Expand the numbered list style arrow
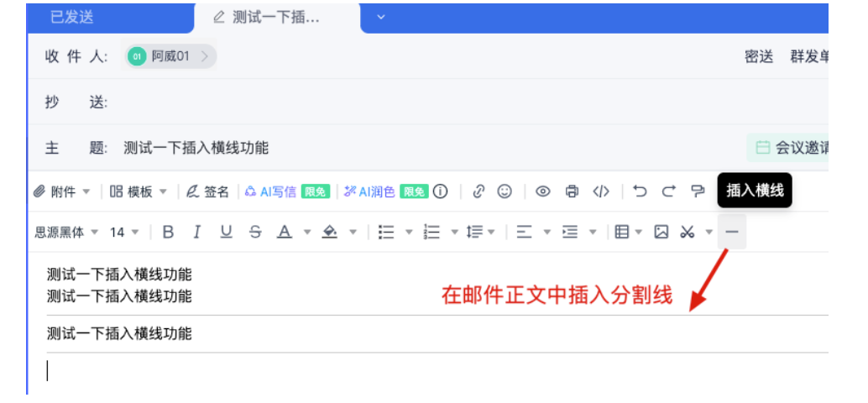The image size is (868, 403). [x=454, y=232]
